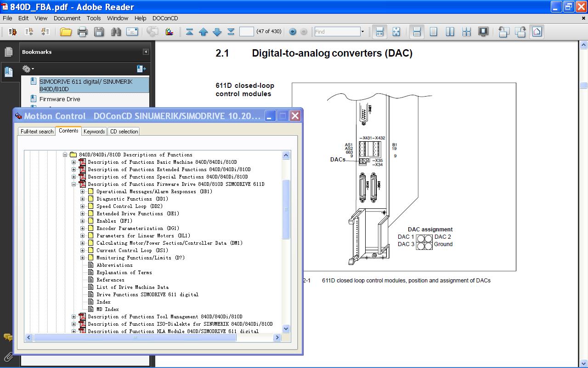Image resolution: width=588 pixels, height=368 pixels.
Task: Open the Document menu
Action: coord(67,18)
